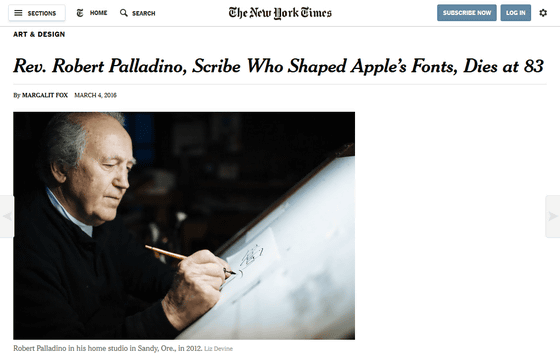This screenshot has height=360, width=560.
Task: Click the magnifying glass search icon
Action: coord(124,13)
